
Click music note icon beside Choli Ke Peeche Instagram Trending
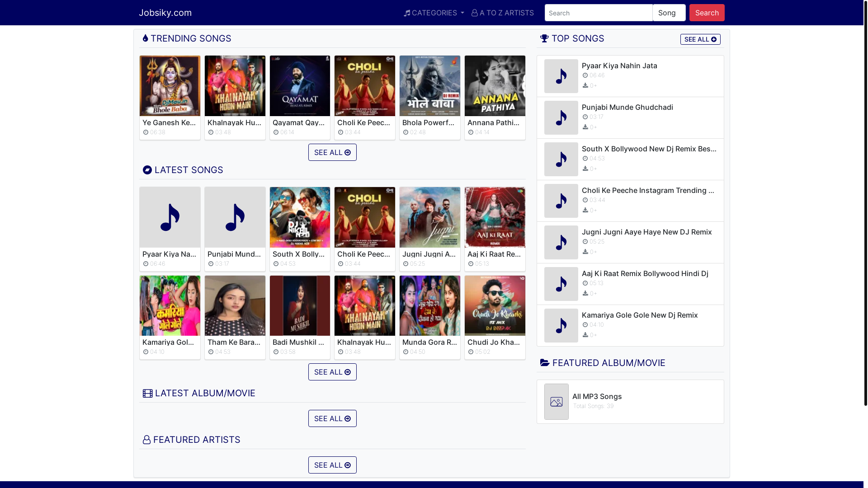(x=561, y=201)
